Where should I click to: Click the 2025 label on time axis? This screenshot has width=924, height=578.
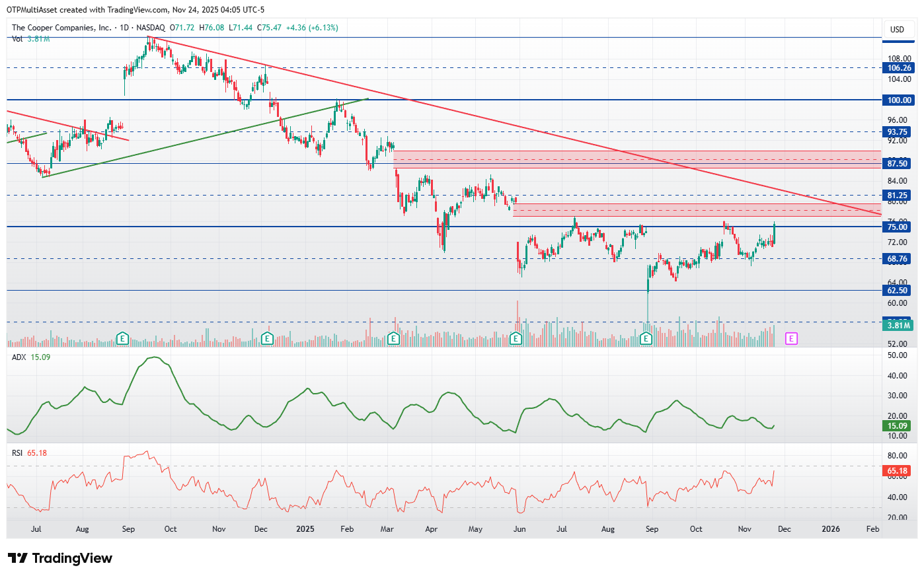[x=305, y=529]
